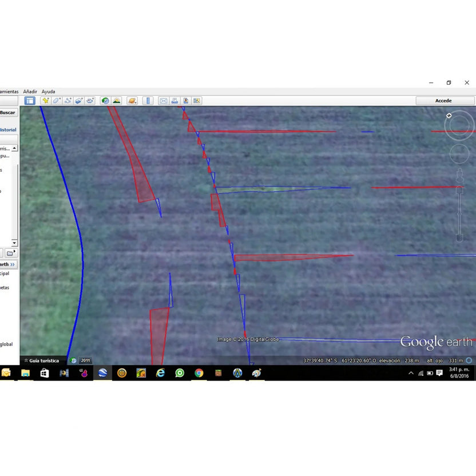The image size is (476, 476).
Task: Show historical imagery clock in toolbar
Action: 105,101
